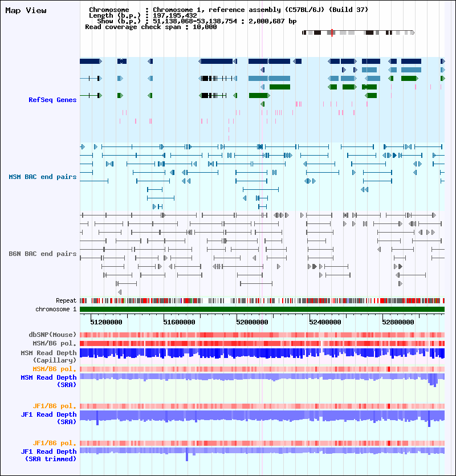
Task: Select the B6N BAC end pairs label
Action: tap(43, 254)
